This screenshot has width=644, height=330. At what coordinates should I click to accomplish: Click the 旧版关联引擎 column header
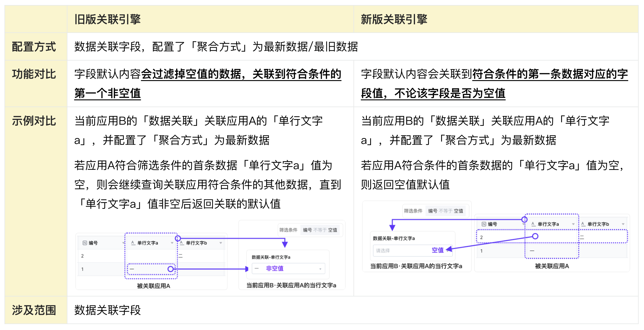pyautogui.click(x=108, y=19)
